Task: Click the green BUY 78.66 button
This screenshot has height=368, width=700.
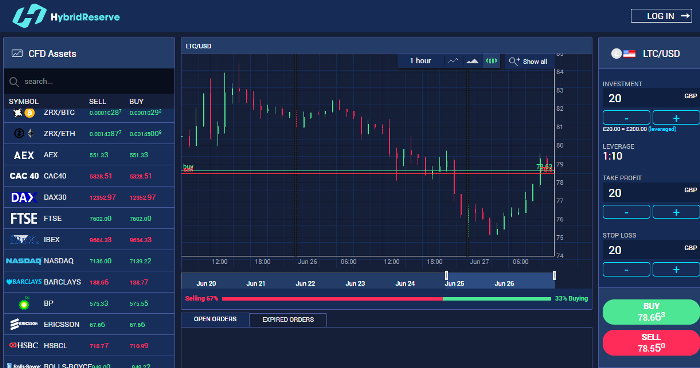Action: click(x=651, y=312)
